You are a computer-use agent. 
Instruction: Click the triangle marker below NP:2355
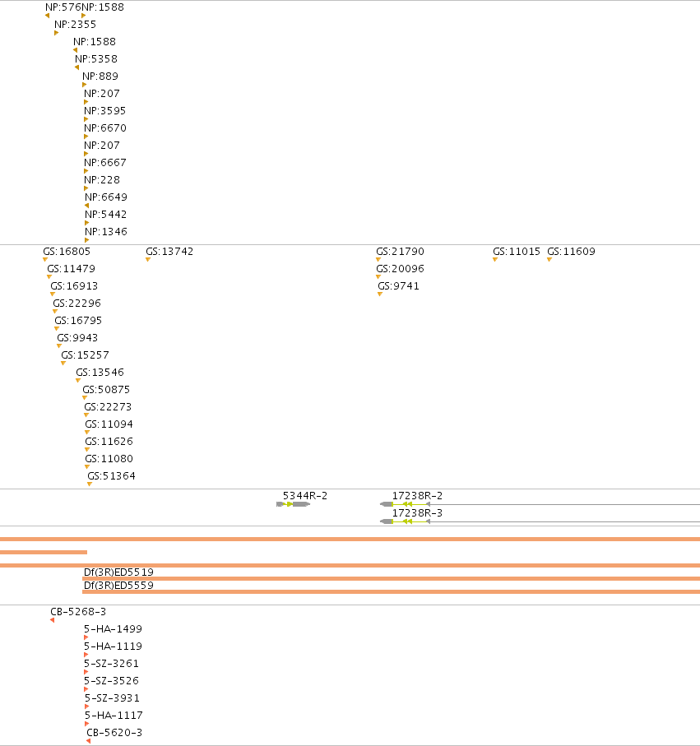[56, 33]
